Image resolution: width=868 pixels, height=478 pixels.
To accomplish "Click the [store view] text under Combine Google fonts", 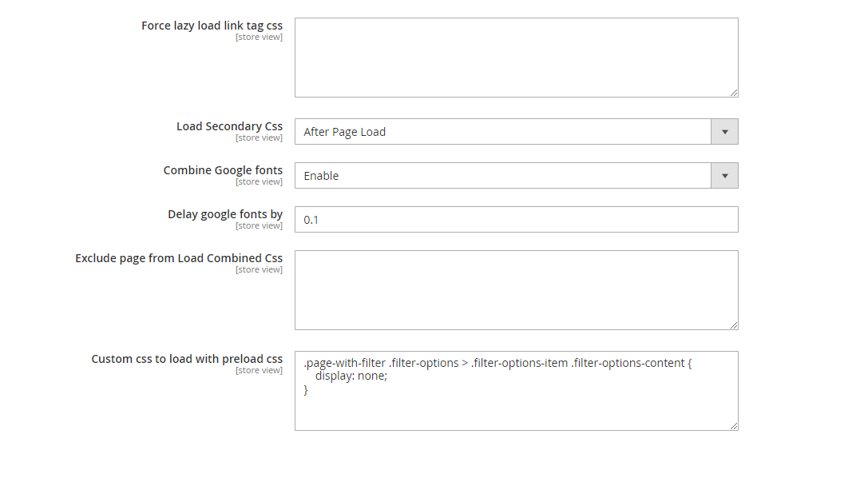I will (x=259, y=182).
